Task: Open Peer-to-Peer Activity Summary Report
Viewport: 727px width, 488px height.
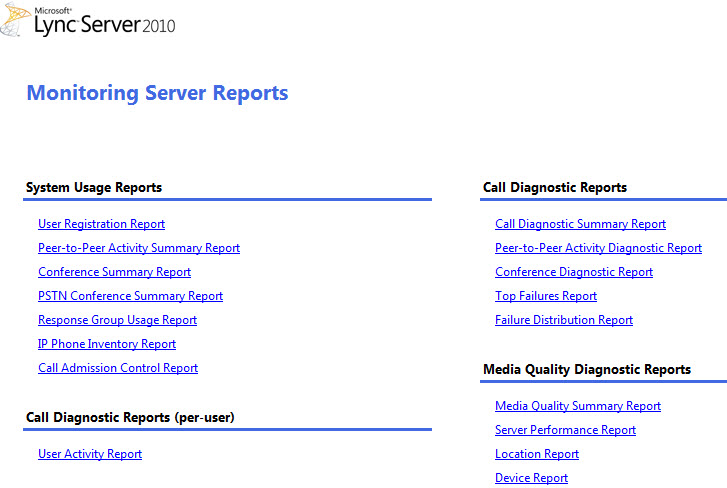Action: click(x=139, y=248)
